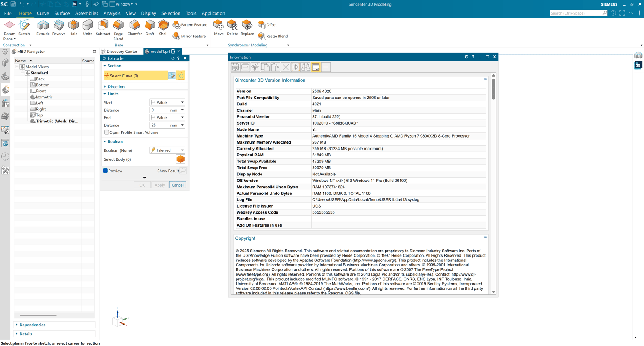Switch to the Curve ribbon tab
Viewport: 644px width, 346px height.
(x=43, y=13)
